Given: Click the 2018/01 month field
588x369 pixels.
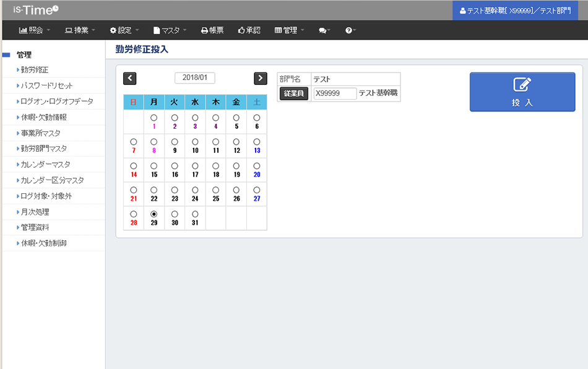Looking at the screenshot, I should pos(195,77).
